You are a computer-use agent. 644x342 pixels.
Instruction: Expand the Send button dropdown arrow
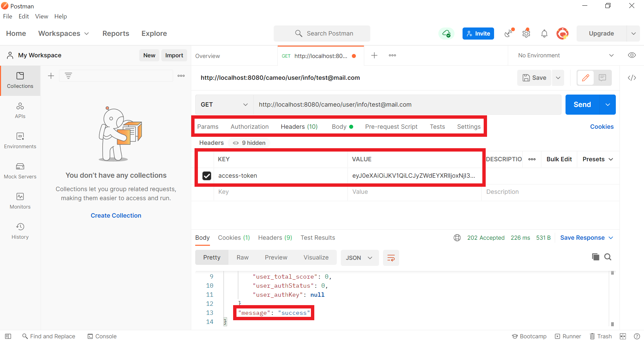pos(608,105)
